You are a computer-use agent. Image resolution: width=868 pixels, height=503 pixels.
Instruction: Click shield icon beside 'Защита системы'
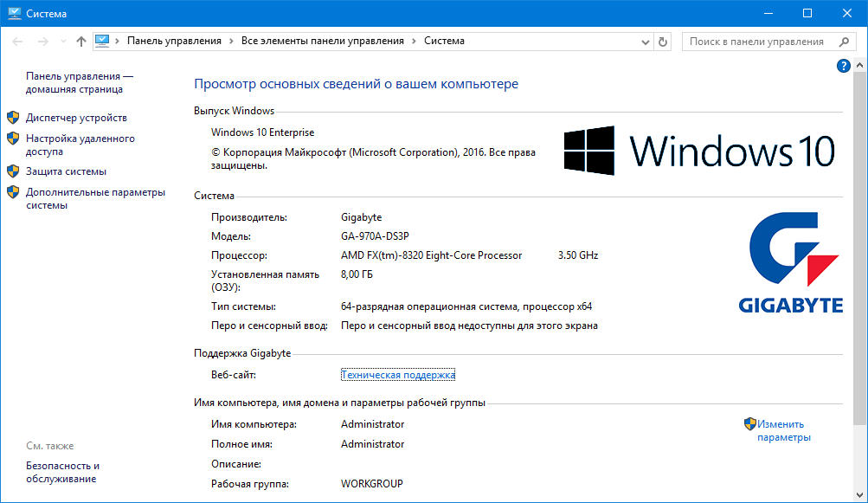tap(13, 171)
